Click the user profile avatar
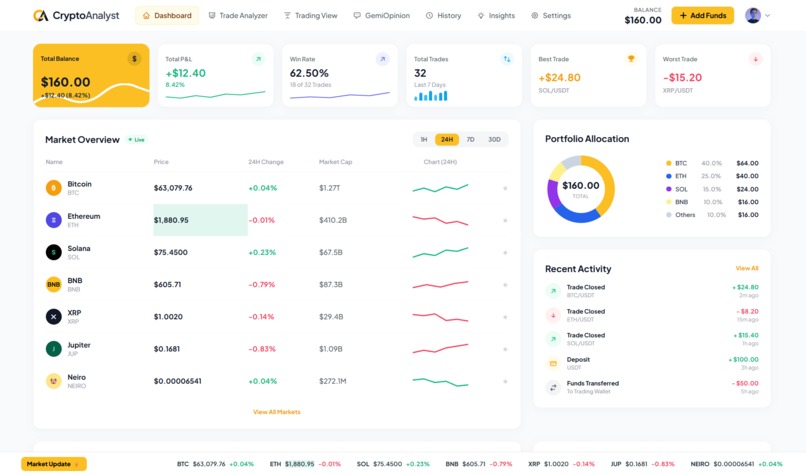Viewport: 806px width, 475px height. tap(753, 15)
